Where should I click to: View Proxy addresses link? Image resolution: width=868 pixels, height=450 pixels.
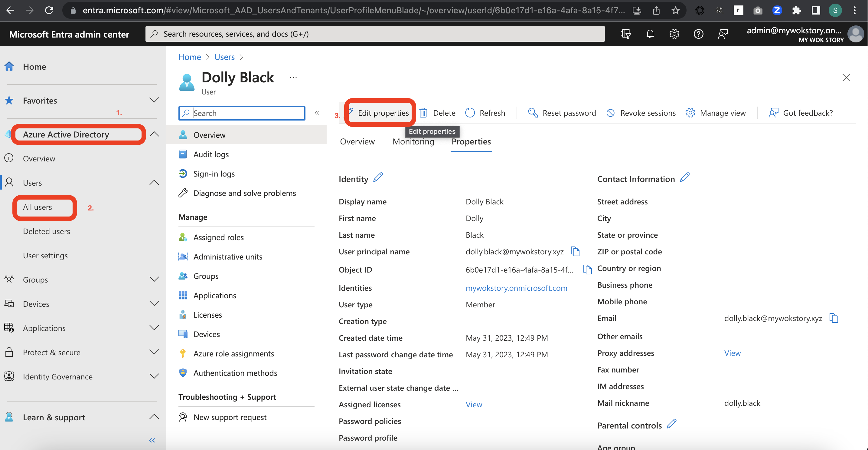[732, 353]
